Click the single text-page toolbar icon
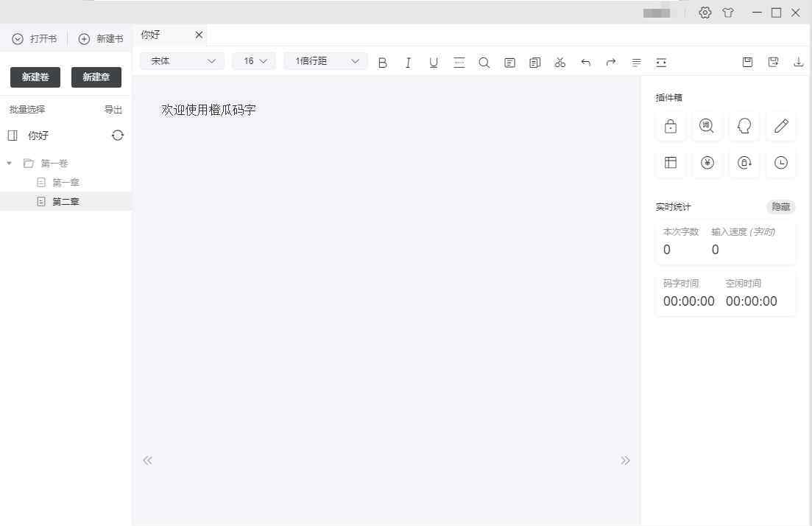 509,63
